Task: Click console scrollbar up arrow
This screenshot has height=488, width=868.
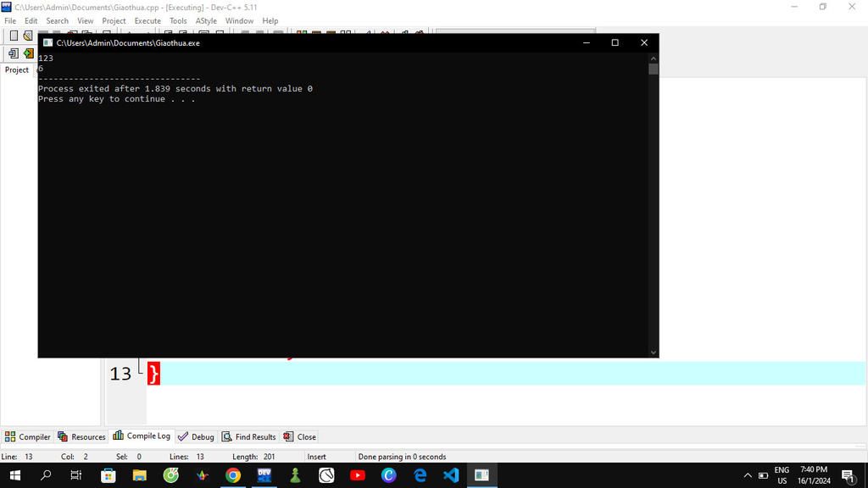Action: pos(654,58)
